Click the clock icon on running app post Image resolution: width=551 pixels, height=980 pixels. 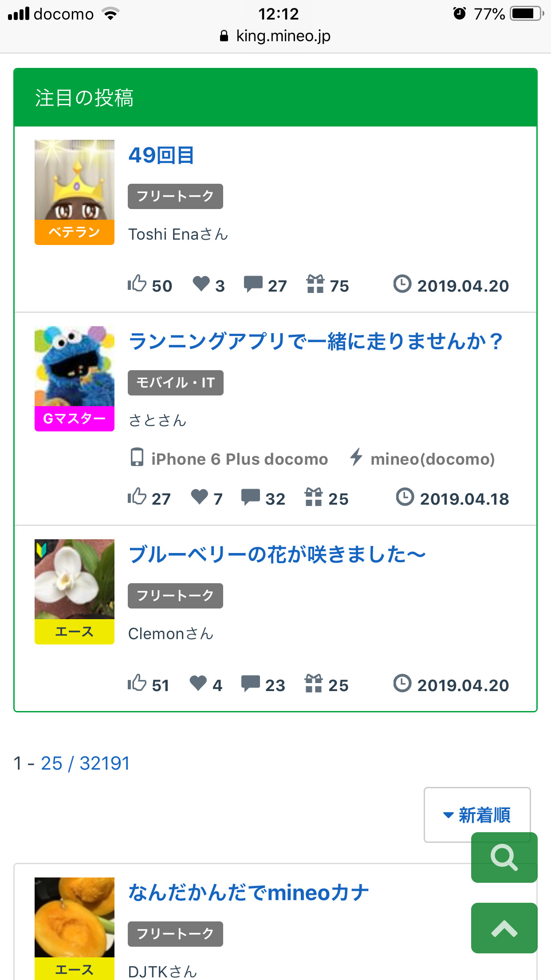(405, 497)
